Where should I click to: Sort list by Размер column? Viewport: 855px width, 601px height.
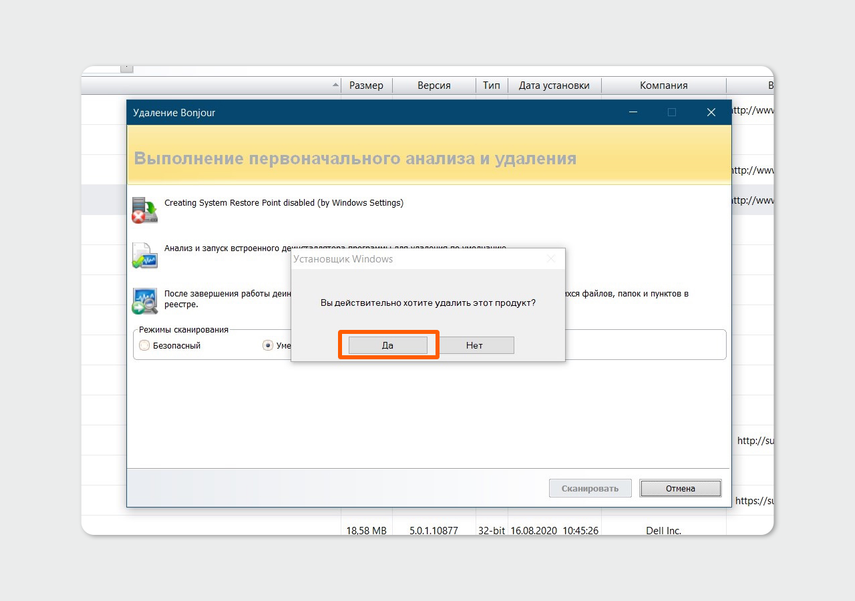(366, 86)
